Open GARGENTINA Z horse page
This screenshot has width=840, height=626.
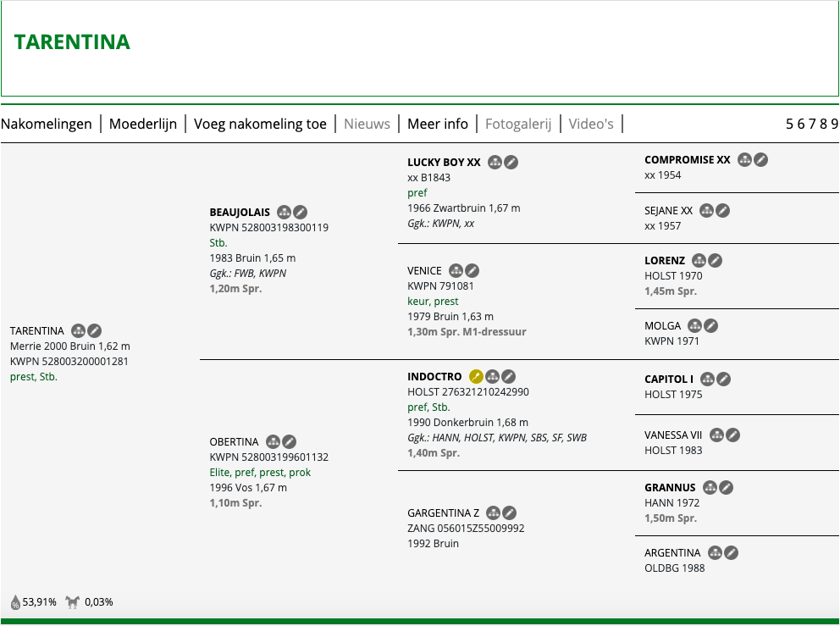pyautogui.click(x=443, y=513)
